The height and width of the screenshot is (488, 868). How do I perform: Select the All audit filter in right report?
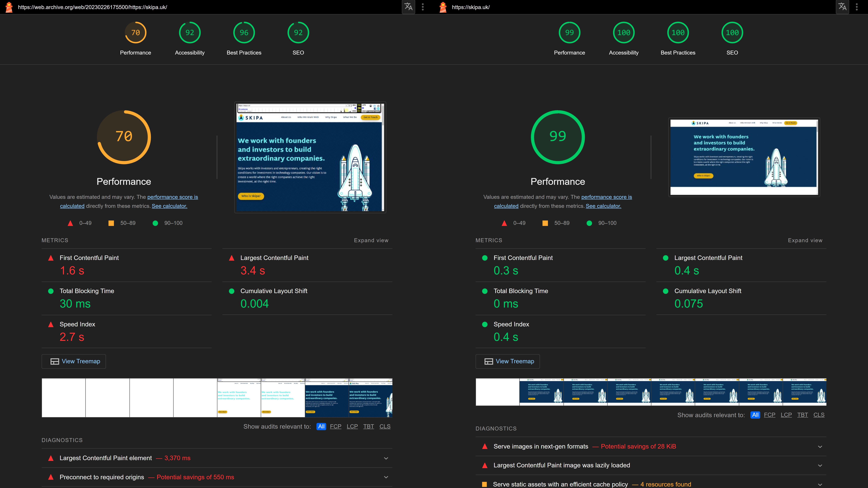pos(755,415)
